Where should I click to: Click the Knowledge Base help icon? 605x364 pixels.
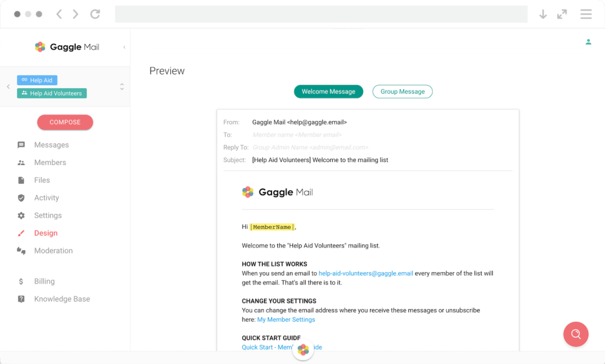[x=21, y=299]
